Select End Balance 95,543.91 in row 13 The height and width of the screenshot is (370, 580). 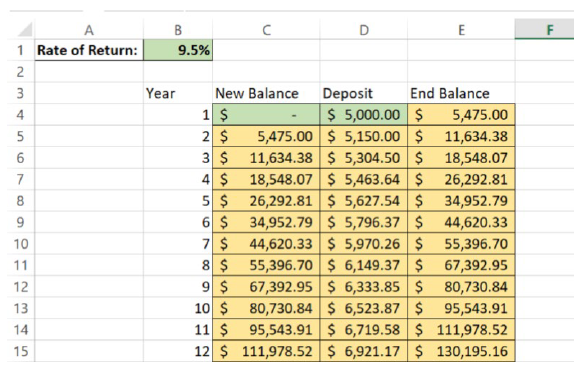(x=461, y=308)
